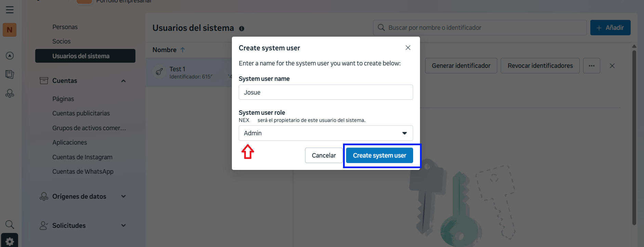Viewport: 644px width, 247px height.
Task: Open the search magnifier icon at bottom left
Action: (10, 224)
